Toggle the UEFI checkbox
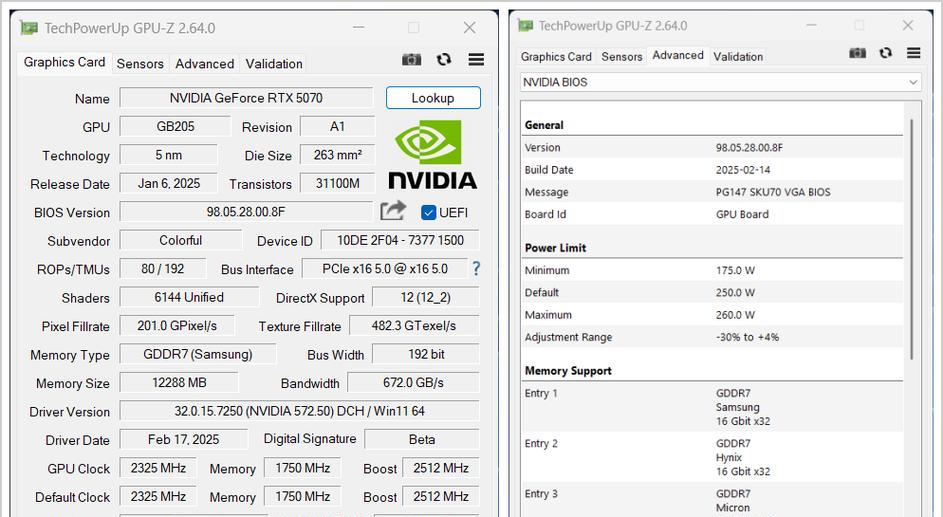Image resolution: width=943 pixels, height=517 pixels. pos(428,212)
